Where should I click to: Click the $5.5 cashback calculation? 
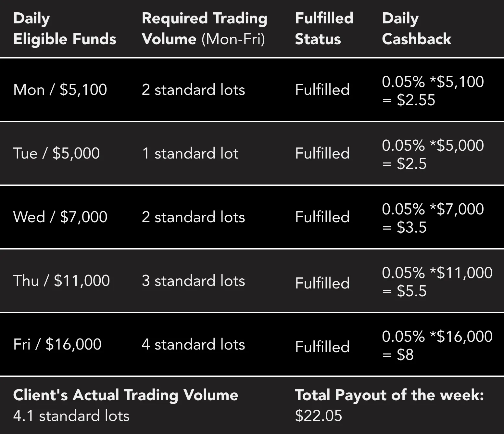coord(437,282)
